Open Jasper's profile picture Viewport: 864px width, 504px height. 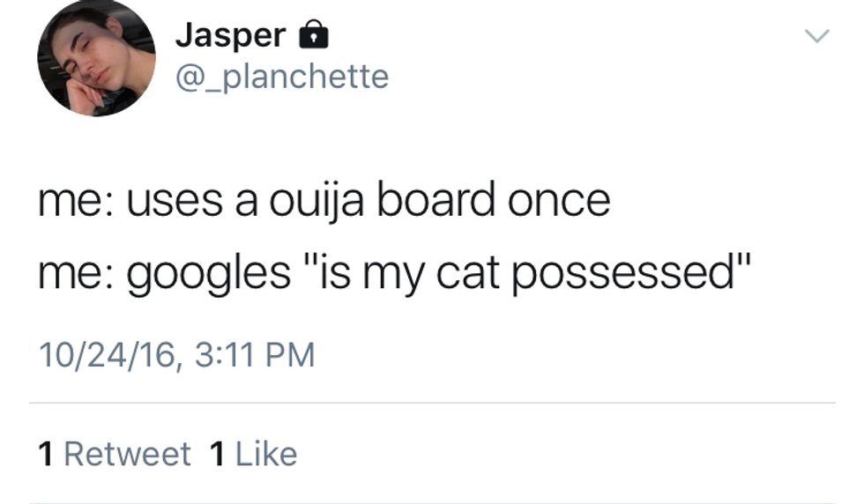point(96,59)
